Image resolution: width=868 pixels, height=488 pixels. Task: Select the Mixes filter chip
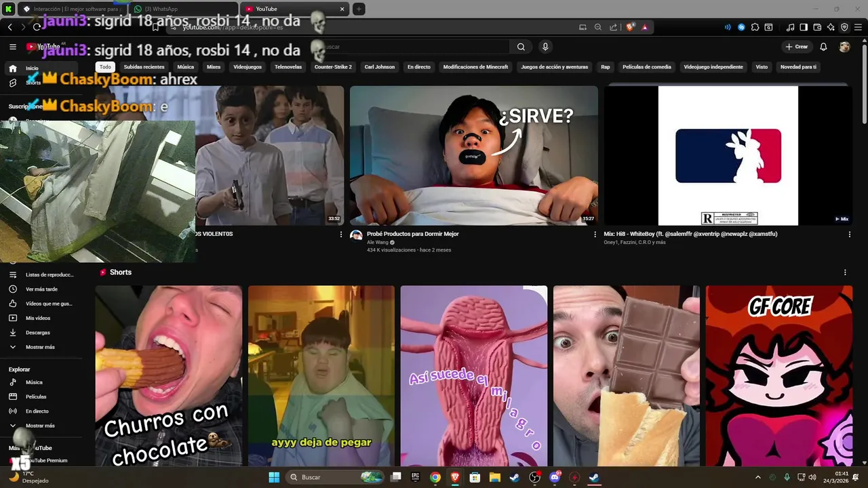coord(214,67)
